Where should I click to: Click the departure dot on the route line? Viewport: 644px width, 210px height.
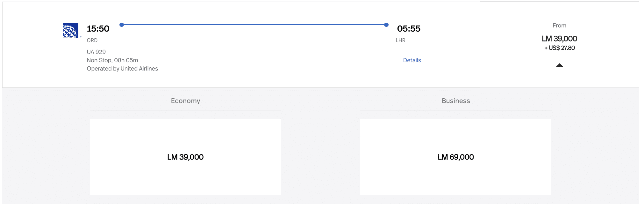pyautogui.click(x=122, y=25)
